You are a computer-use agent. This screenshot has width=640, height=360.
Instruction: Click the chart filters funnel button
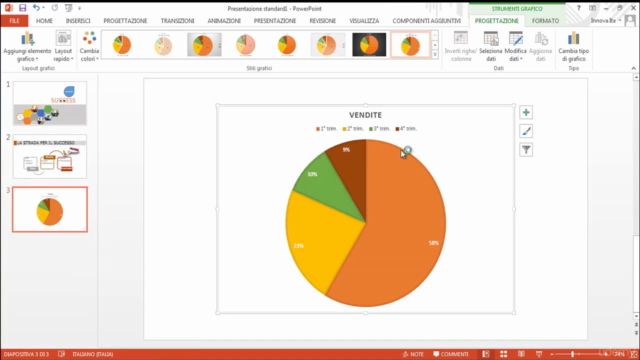526,150
